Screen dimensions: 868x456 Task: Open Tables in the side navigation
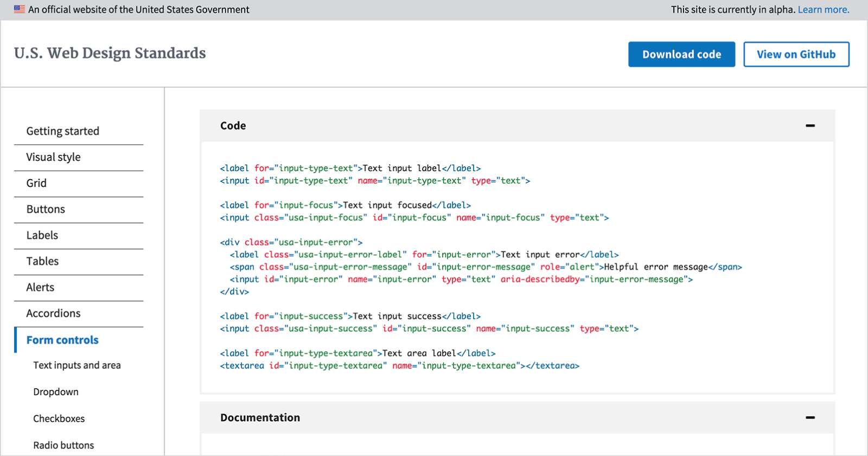tap(42, 261)
